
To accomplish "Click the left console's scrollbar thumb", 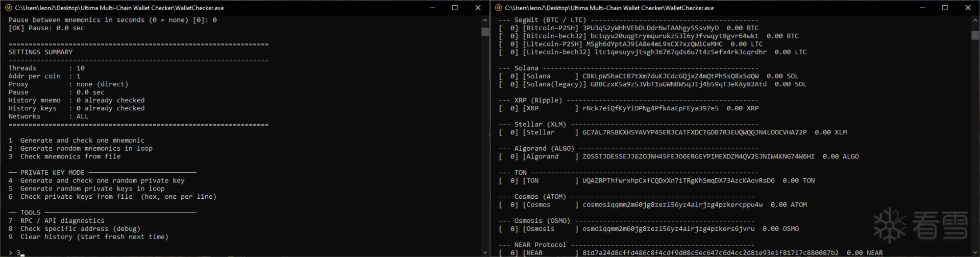I will [485, 31].
